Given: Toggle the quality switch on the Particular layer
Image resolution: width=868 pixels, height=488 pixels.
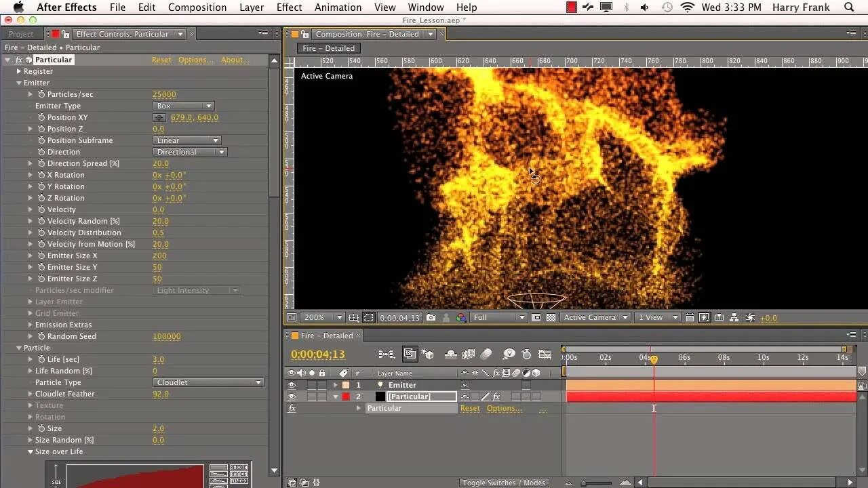Looking at the screenshot, I should [485, 396].
